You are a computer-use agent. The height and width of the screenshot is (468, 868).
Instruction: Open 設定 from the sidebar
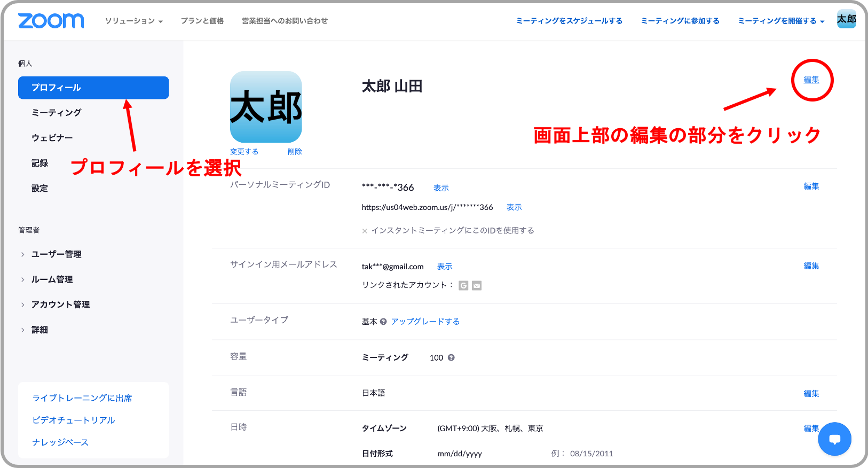40,189
